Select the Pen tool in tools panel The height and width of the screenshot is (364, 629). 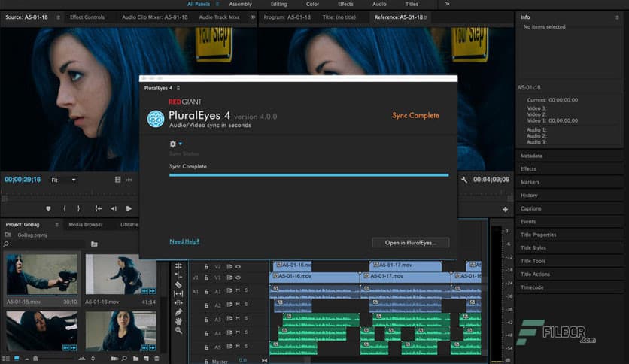178,312
